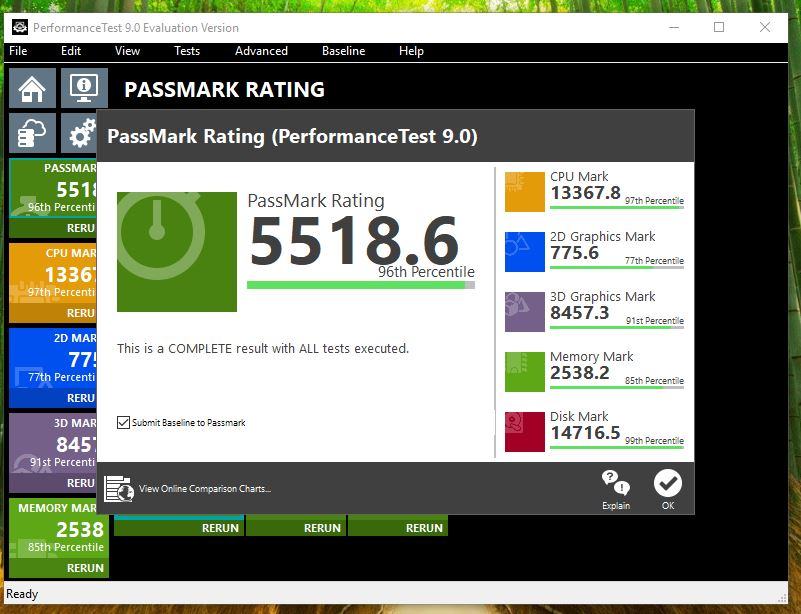Confirm with the OK checkmark icon
The height and width of the screenshot is (614, 801).
[x=668, y=489]
